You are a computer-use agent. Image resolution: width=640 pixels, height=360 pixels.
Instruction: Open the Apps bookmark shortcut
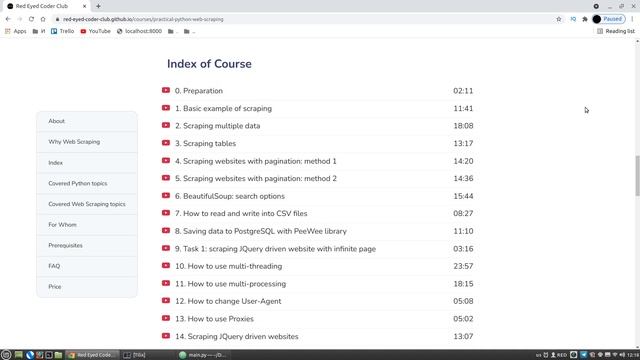[x=16, y=31]
